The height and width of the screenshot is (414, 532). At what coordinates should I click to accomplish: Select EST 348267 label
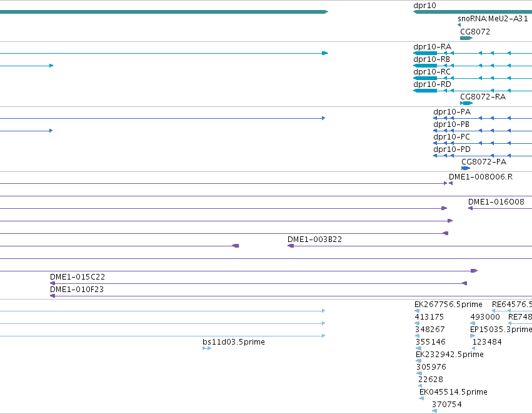pyautogui.click(x=430, y=330)
